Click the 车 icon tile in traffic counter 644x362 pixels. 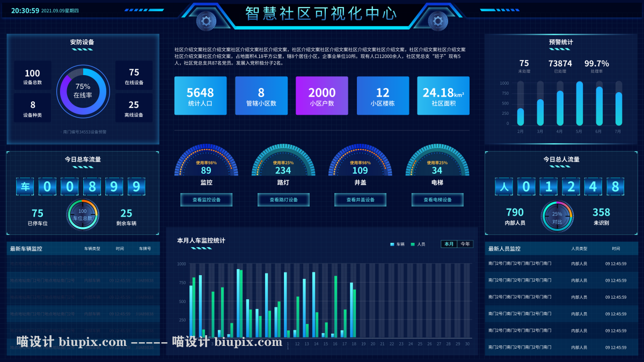pyautogui.click(x=25, y=187)
